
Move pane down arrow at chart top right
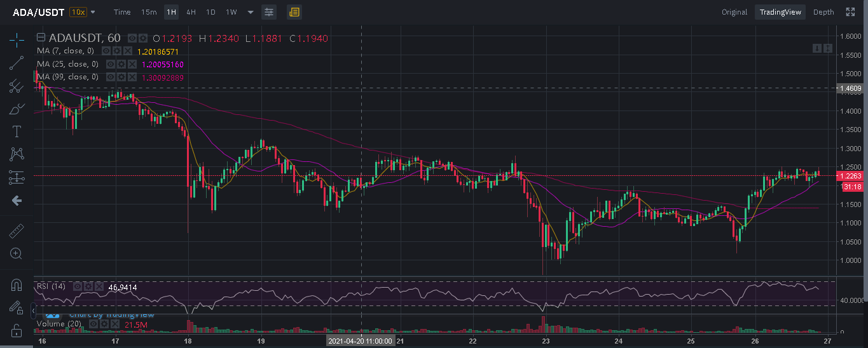point(818,48)
